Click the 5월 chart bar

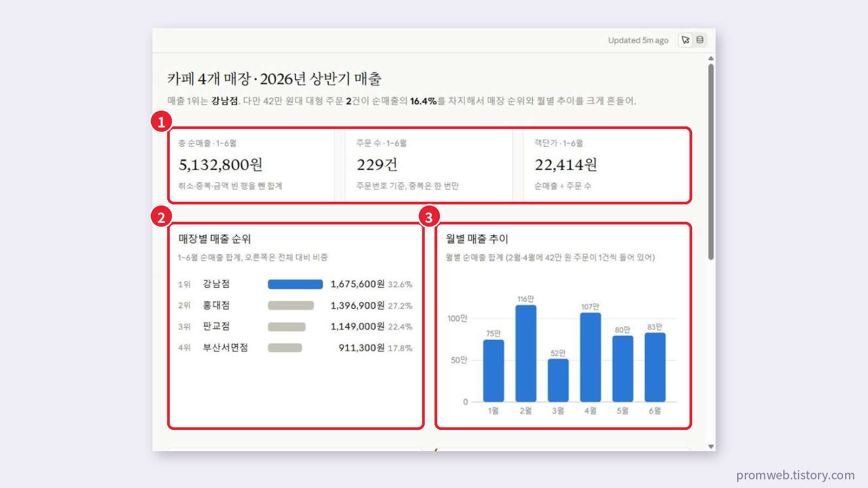623,369
